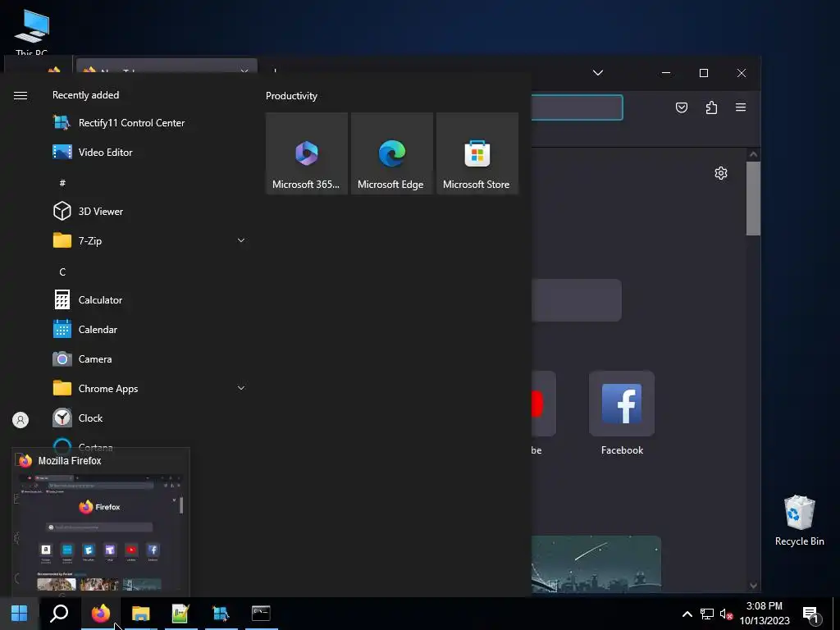Open the Recycle Bin desktop icon

[799, 521]
